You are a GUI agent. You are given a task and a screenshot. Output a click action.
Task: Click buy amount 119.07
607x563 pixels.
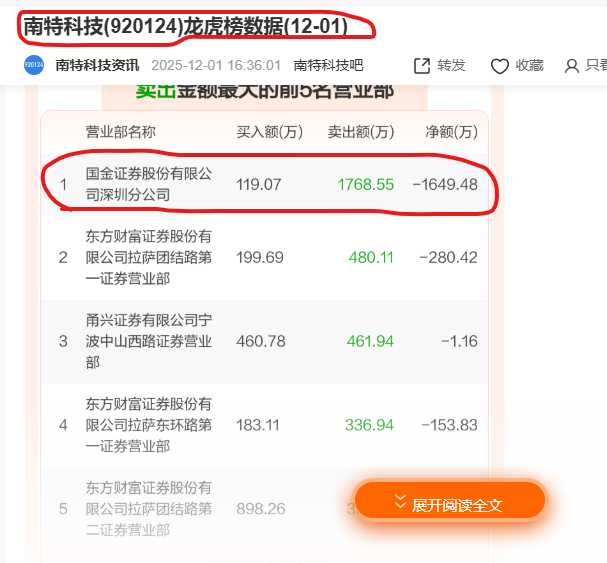coord(259,184)
